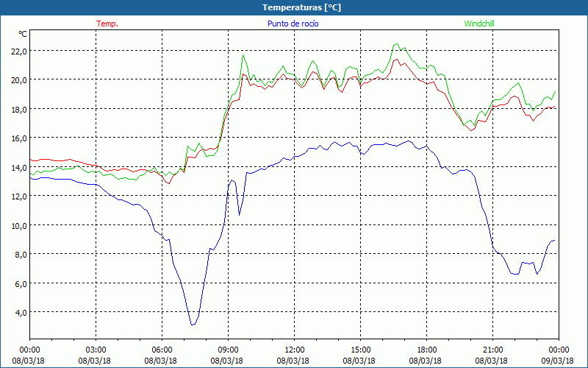The image size is (588, 368).
Task: Click the 18:00 time axis label
Action: coord(426,350)
